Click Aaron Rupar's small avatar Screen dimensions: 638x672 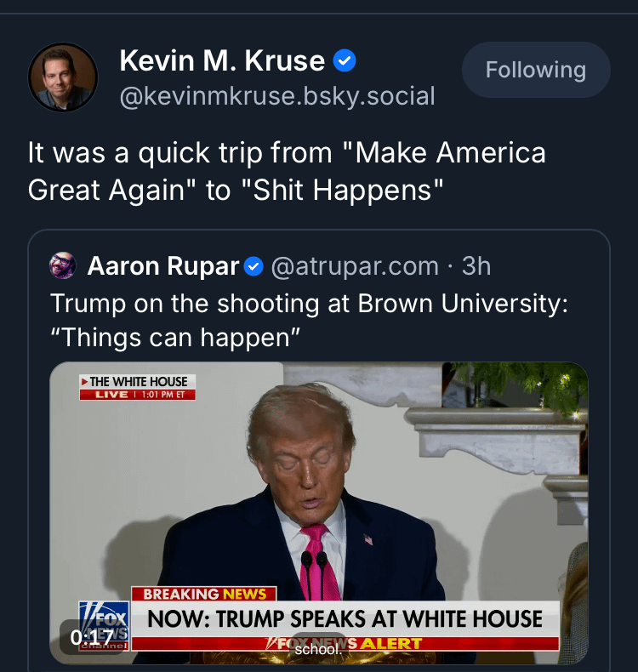click(64, 266)
